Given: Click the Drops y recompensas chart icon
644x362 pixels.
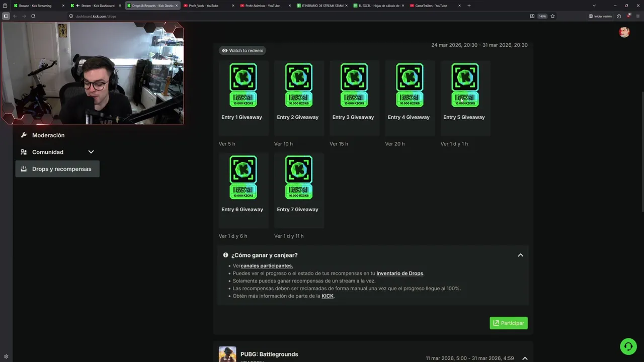Looking at the screenshot, I should [24, 169].
